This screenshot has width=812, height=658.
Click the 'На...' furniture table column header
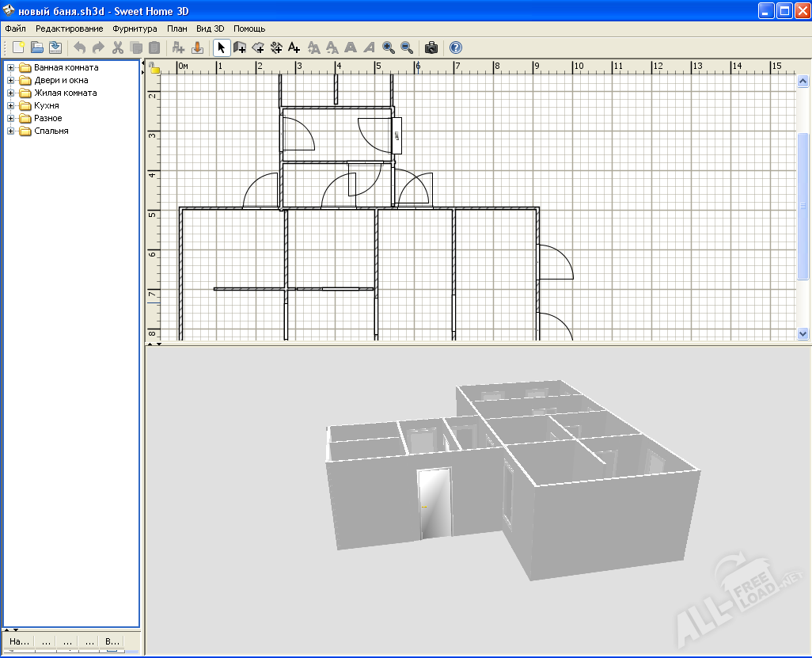click(x=19, y=641)
